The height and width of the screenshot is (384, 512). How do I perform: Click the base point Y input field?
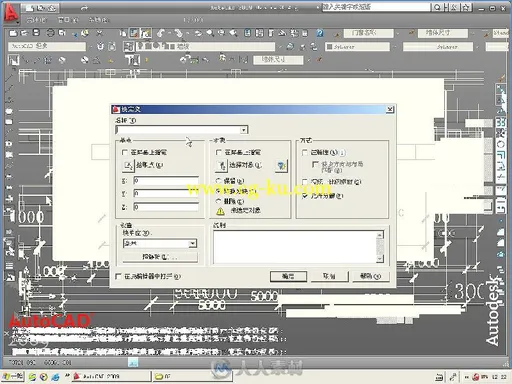click(x=166, y=193)
